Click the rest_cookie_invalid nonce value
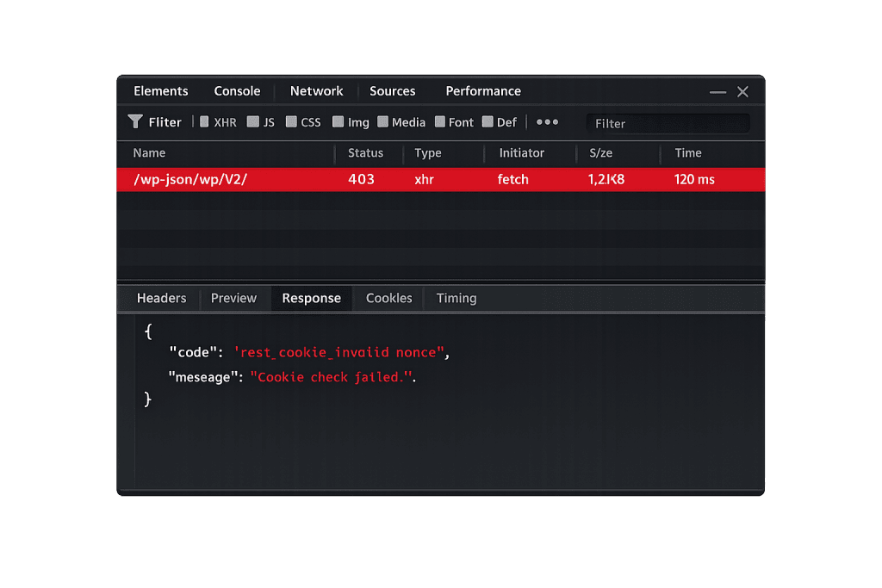 [x=339, y=352]
